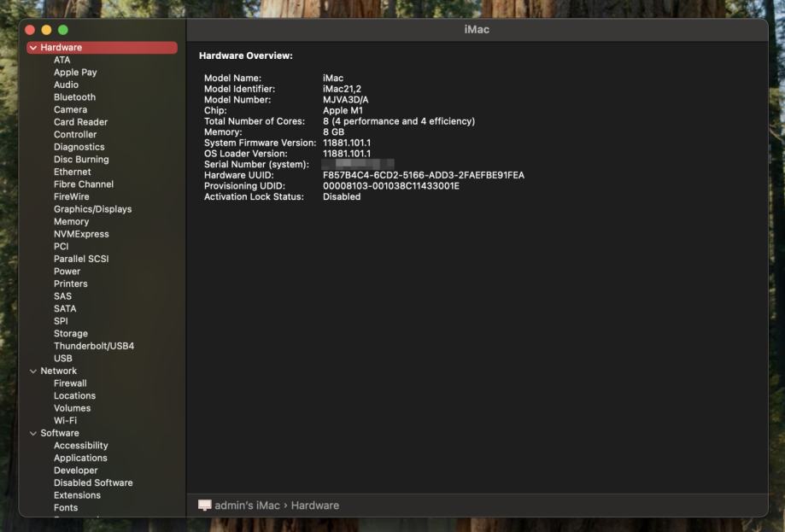The width and height of the screenshot is (785, 532).
Task: Select Camera in the sidebar
Action: coord(71,109)
